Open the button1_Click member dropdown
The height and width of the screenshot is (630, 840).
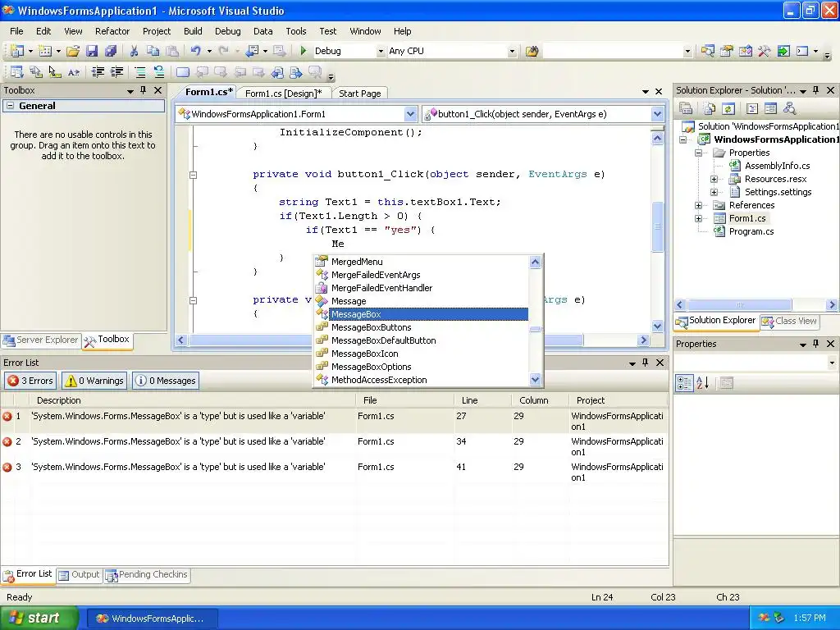[657, 114]
